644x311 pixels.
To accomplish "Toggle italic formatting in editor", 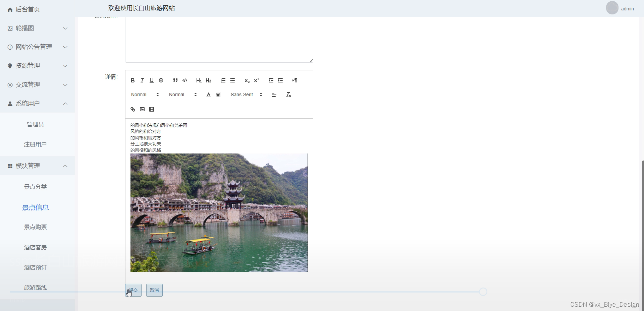I will [142, 80].
